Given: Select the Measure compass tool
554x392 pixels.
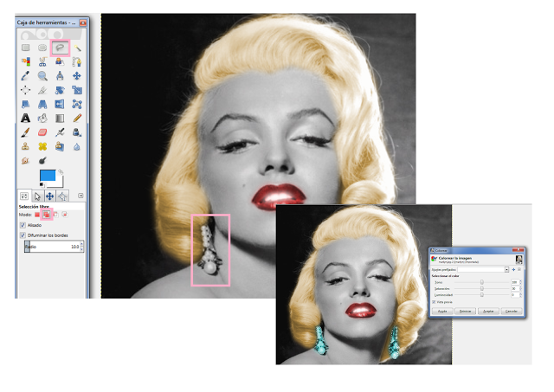Looking at the screenshot, I should coord(60,76).
